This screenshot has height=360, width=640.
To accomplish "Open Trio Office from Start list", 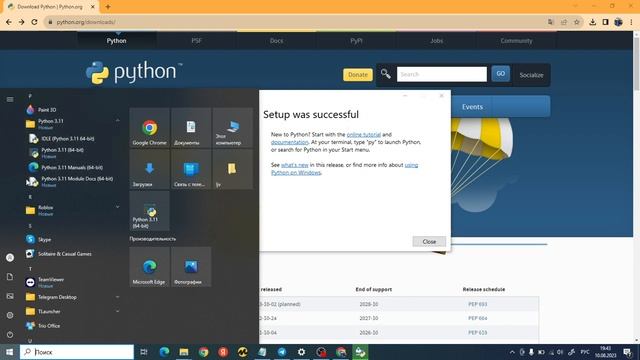I will (x=49, y=326).
